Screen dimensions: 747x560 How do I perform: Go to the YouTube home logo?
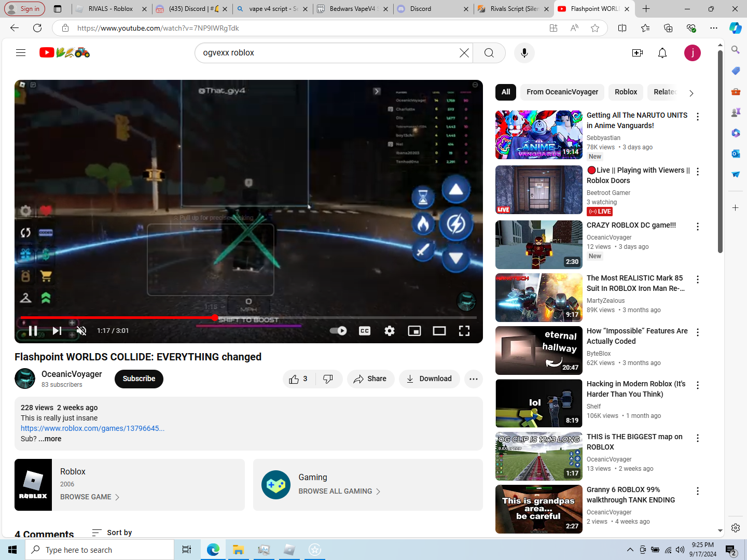click(64, 52)
